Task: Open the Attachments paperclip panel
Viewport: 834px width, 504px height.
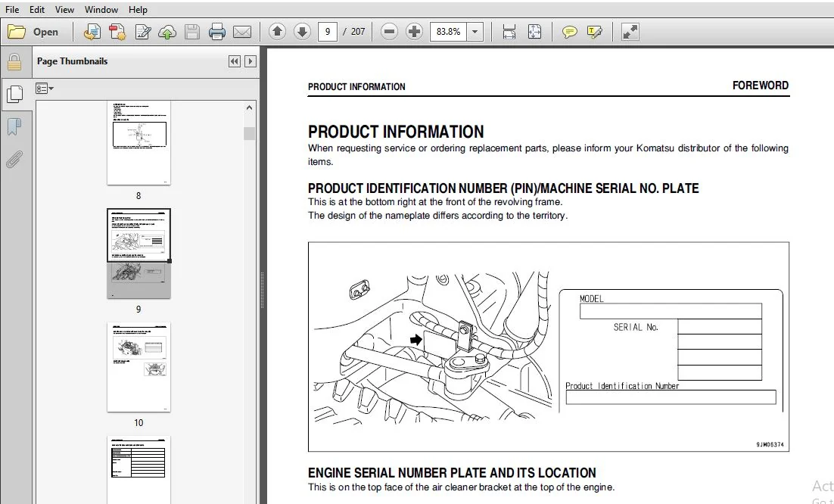Action: coord(14,160)
